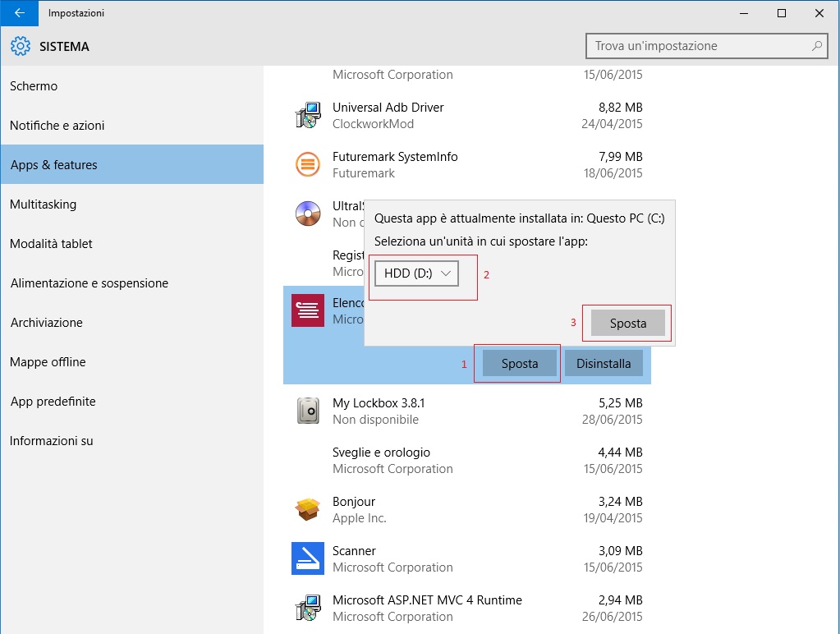This screenshot has width=840, height=634.
Task: Click the red reading list app icon
Action: pos(308,310)
